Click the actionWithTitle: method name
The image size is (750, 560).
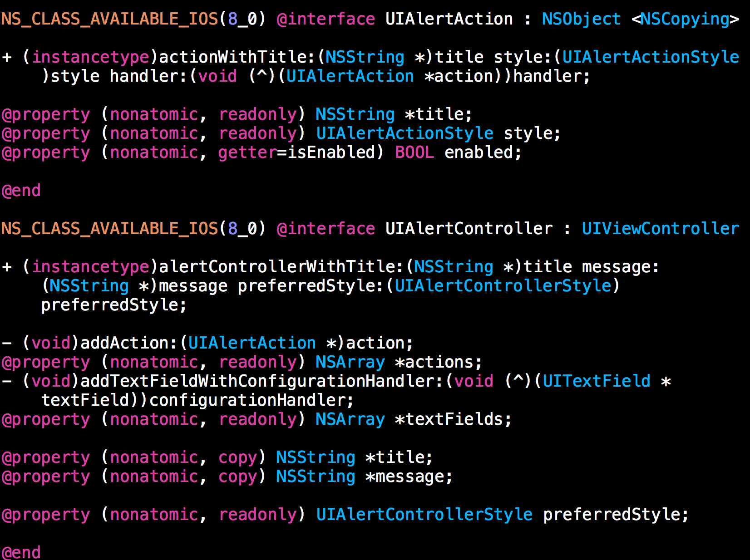click(237, 57)
